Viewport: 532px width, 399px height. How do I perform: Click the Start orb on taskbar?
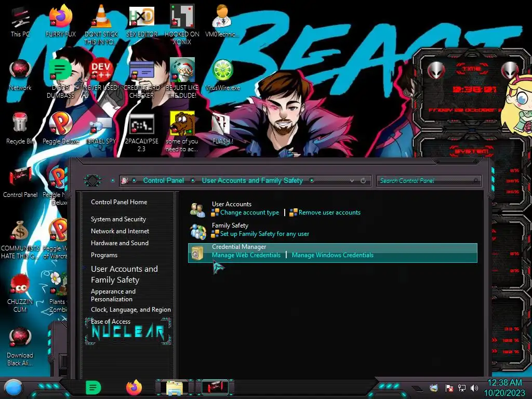(x=13, y=388)
